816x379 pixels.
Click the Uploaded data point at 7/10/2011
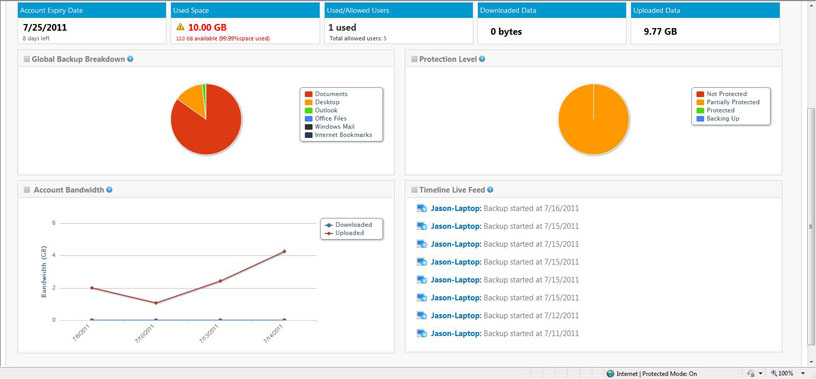pos(156,302)
